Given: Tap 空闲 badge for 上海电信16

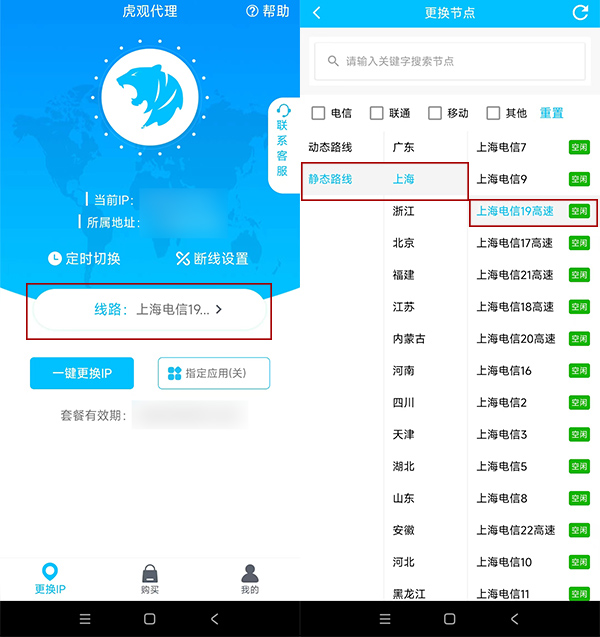Looking at the screenshot, I should pyautogui.click(x=579, y=370).
